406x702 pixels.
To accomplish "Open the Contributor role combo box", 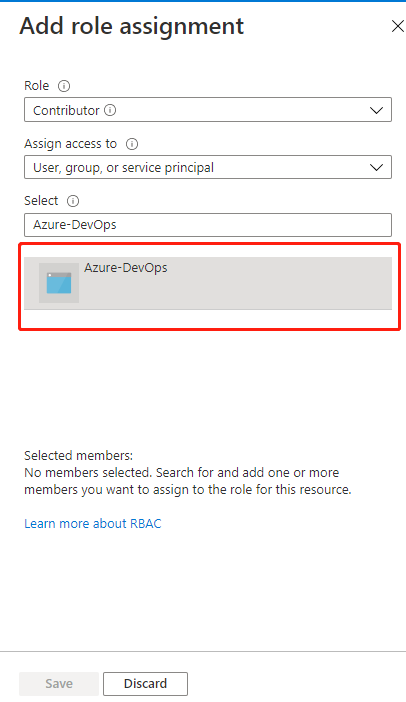I will click(x=208, y=110).
